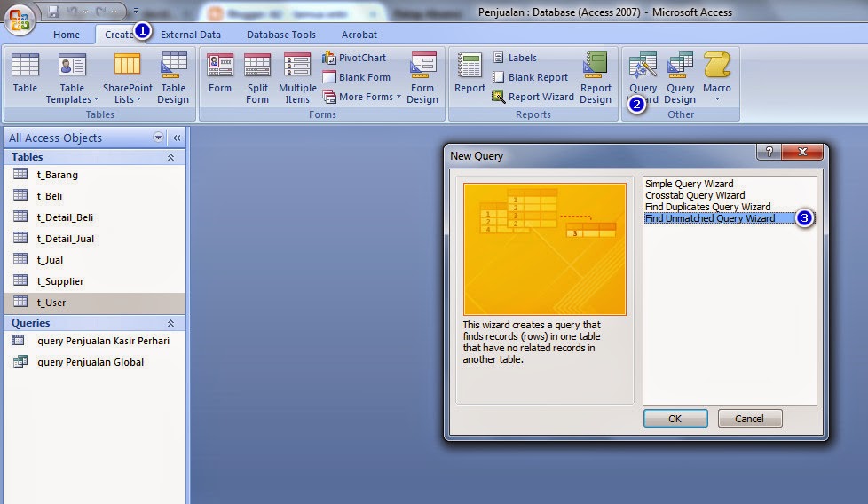Viewport: 868px width, 504px height.
Task: Click the wizard preview image
Action: 545,249
